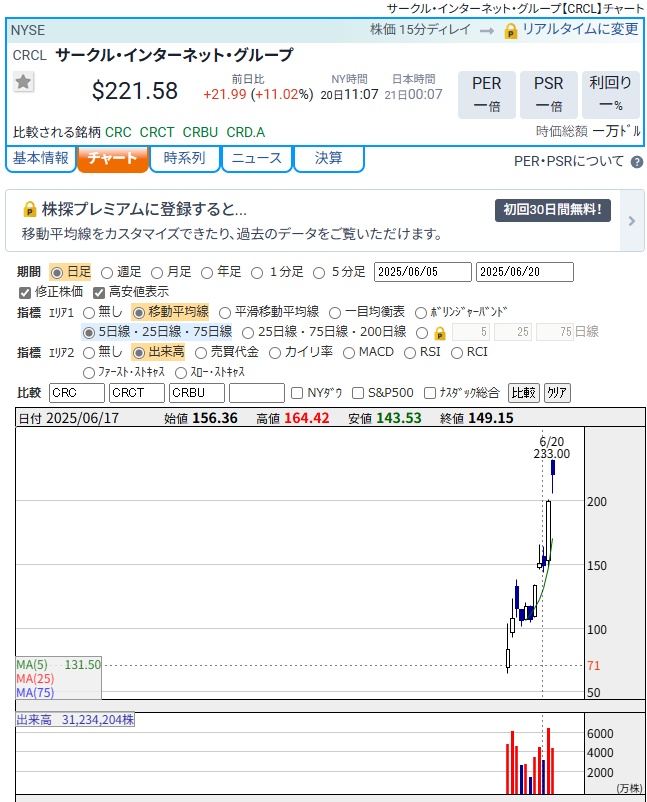Select 5分足 period radio

(319, 273)
